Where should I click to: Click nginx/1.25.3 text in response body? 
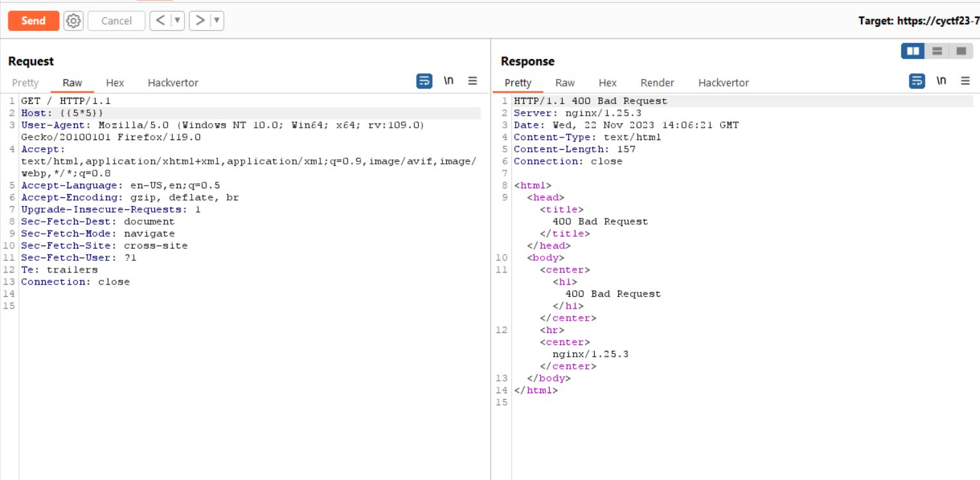[x=590, y=354]
